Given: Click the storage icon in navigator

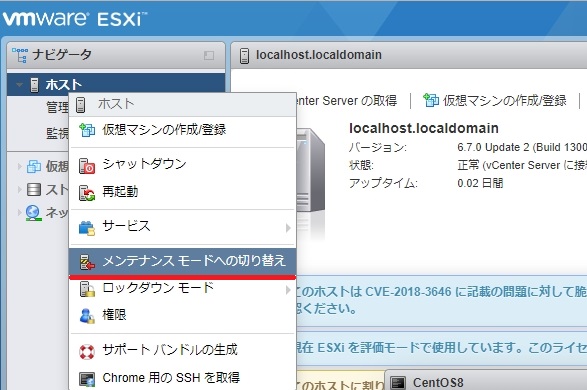Looking at the screenshot, I should click(x=34, y=189).
